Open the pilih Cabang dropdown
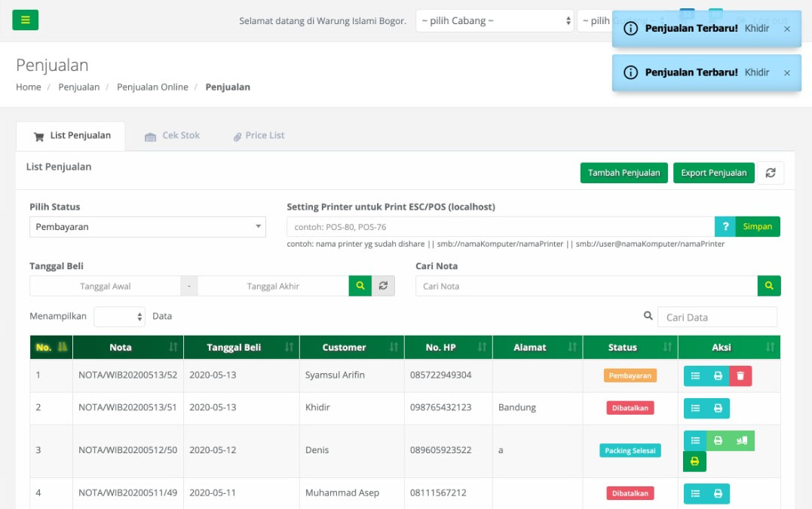This screenshot has height=509, width=812. click(x=495, y=21)
